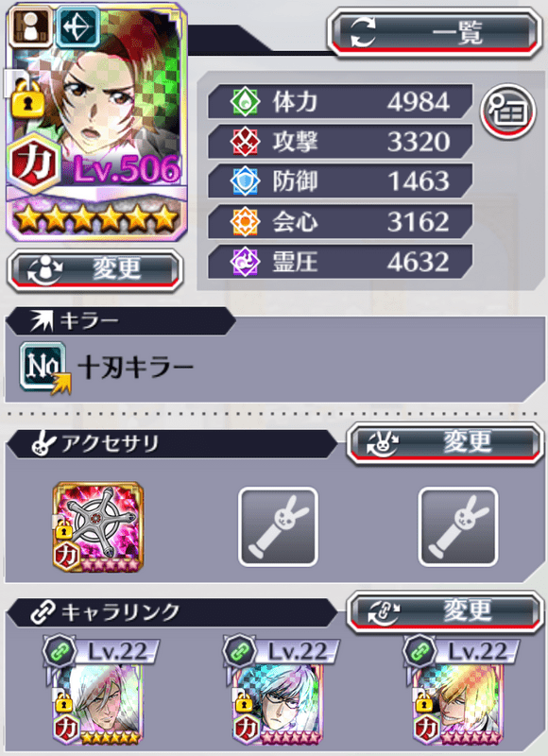
Task: Select the equipped pink wheel accessory
Action: [x=98, y=526]
